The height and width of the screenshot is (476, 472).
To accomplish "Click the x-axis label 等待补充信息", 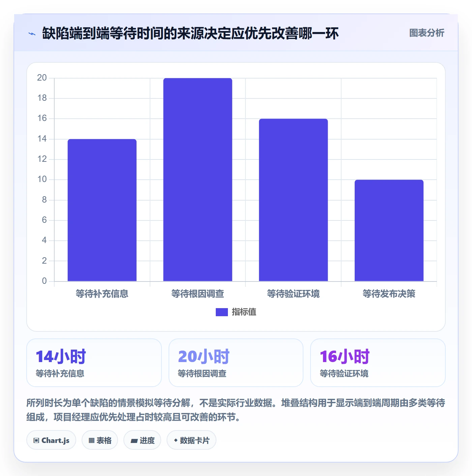I will (x=102, y=294).
